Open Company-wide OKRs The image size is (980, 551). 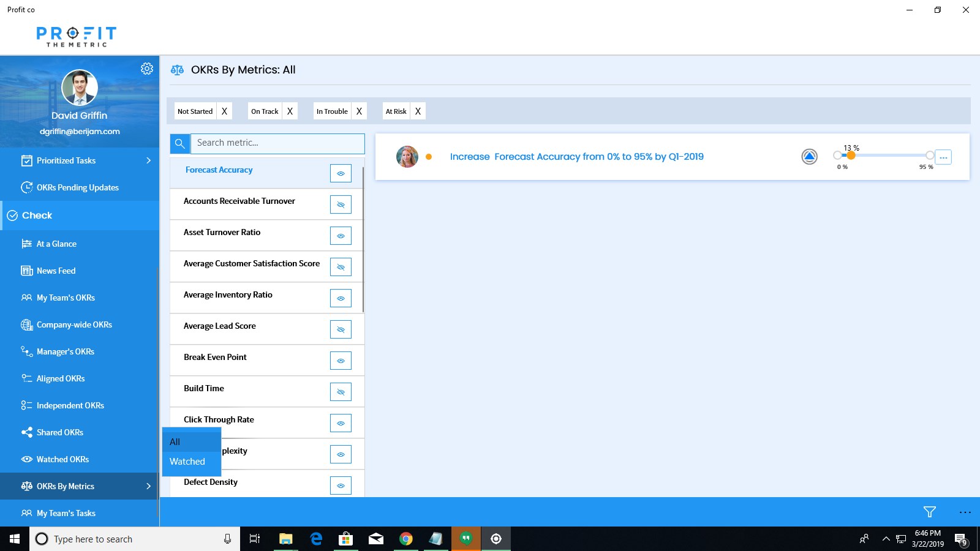pyautogui.click(x=80, y=324)
